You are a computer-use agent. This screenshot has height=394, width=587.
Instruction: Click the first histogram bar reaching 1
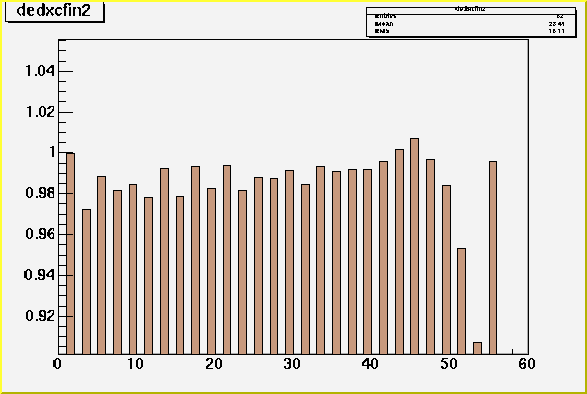click(x=70, y=254)
